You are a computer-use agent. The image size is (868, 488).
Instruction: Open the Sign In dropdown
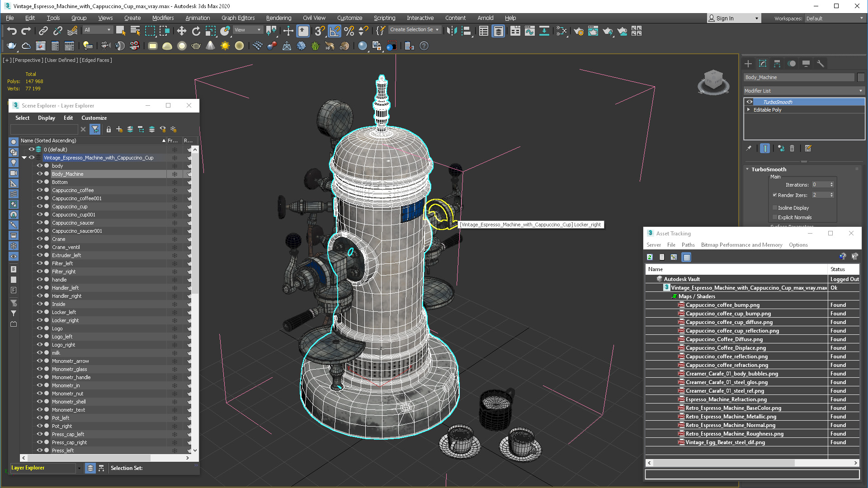point(734,19)
